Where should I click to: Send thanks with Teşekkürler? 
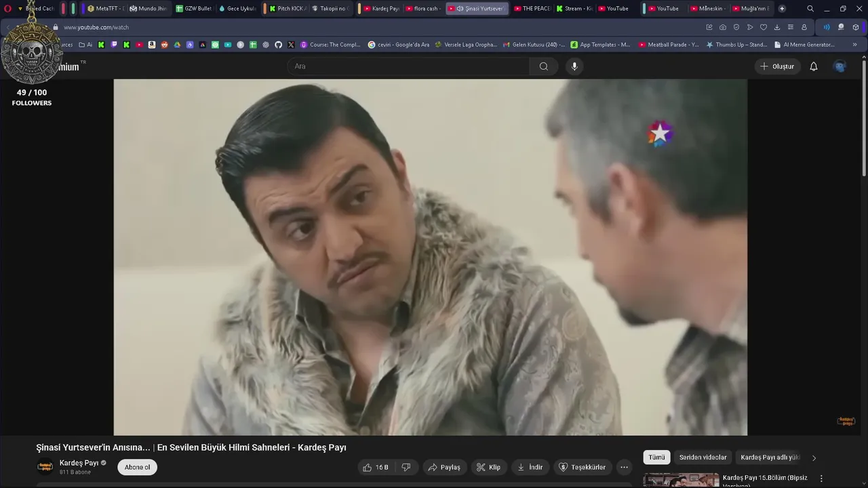point(583,467)
